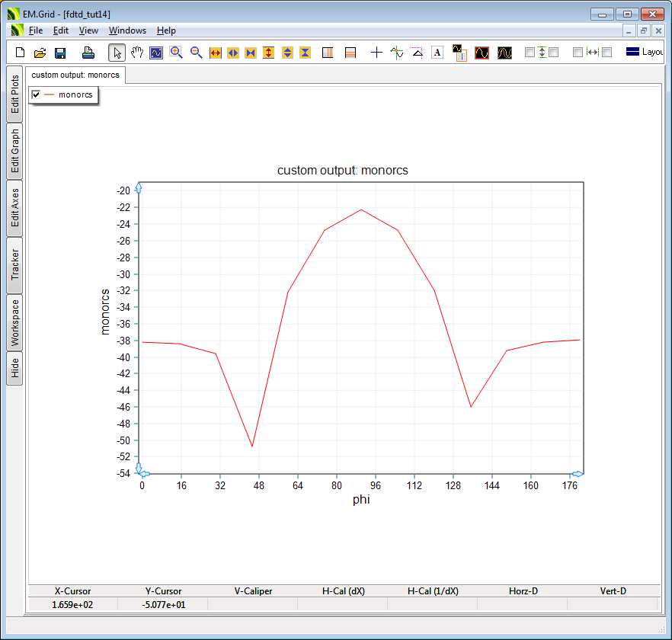Open a file with the folder icon
This screenshot has height=640, width=672.
(x=40, y=53)
